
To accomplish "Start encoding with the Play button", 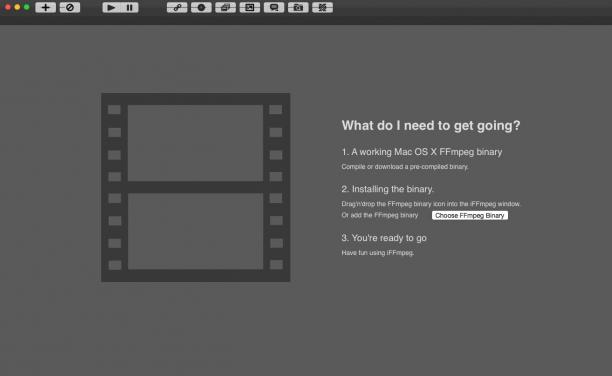I will [x=111, y=7].
